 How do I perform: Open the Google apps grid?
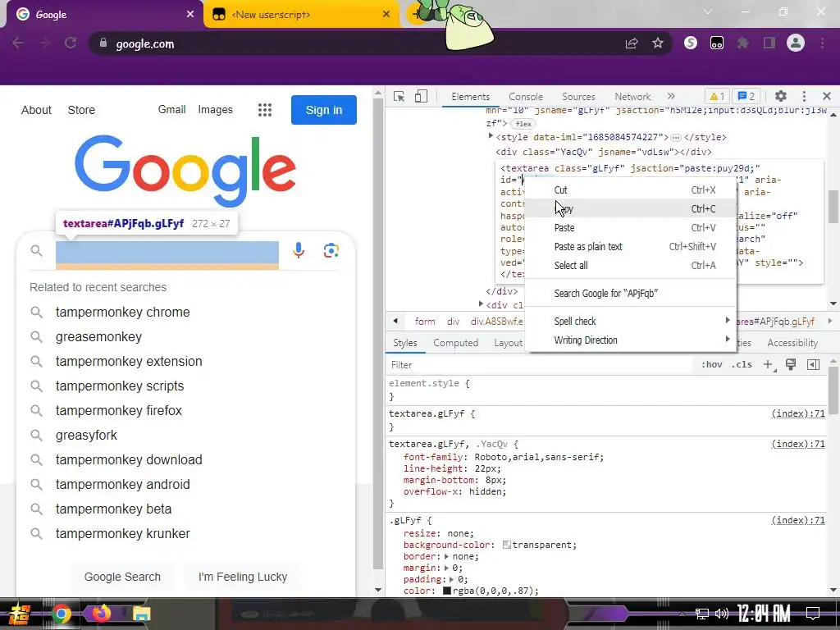[265, 110]
